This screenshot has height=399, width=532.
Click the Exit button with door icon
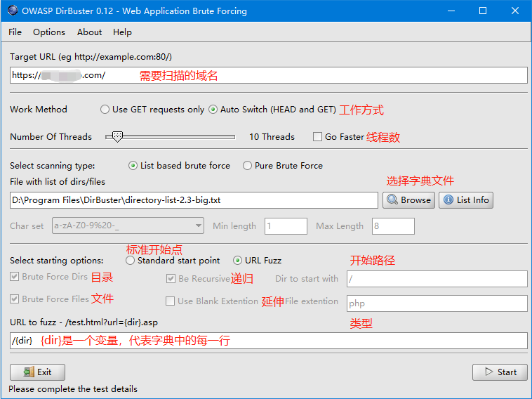coord(37,372)
